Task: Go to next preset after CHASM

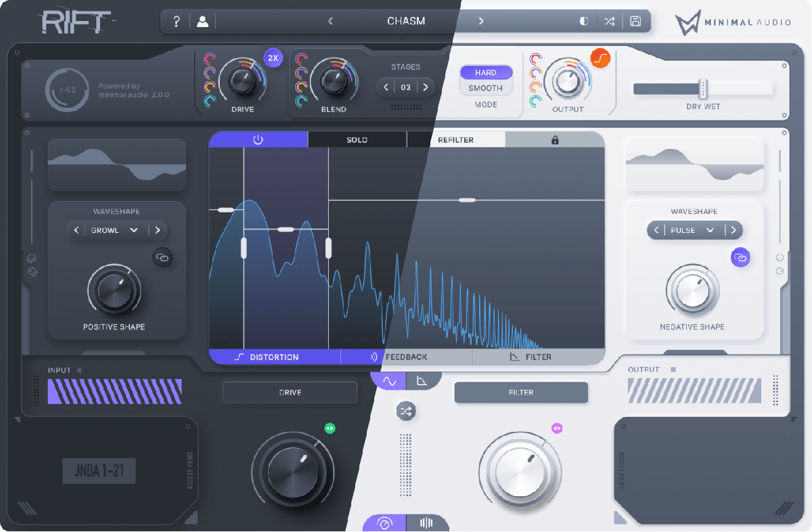Action: [481, 21]
